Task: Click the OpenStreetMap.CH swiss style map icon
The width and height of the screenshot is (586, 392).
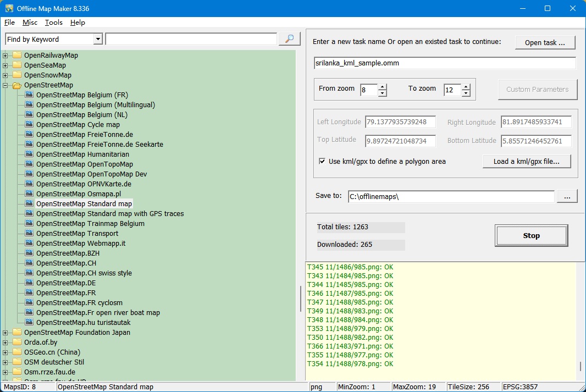Action: pos(29,273)
